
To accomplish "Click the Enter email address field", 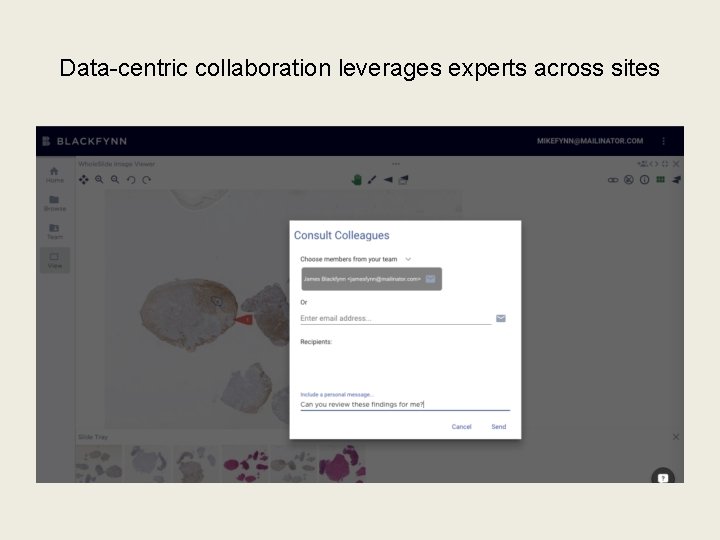I will click(396, 318).
